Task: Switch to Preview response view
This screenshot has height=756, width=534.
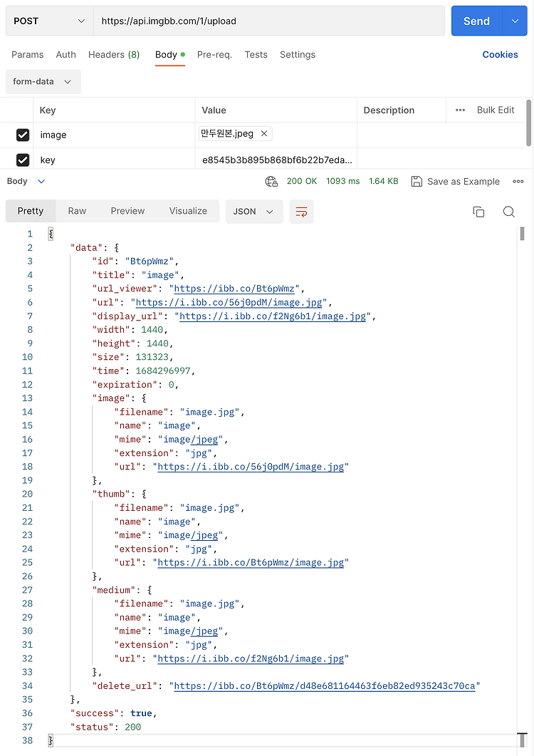Action: 127,211
